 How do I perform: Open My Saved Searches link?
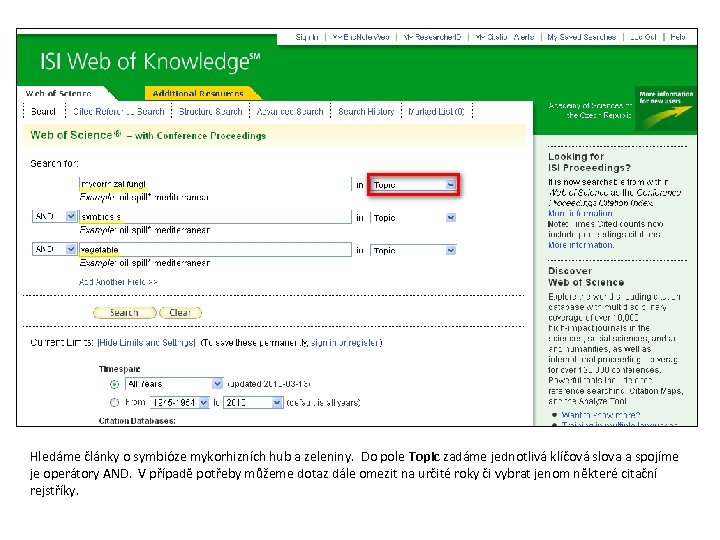tap(581, 37)
